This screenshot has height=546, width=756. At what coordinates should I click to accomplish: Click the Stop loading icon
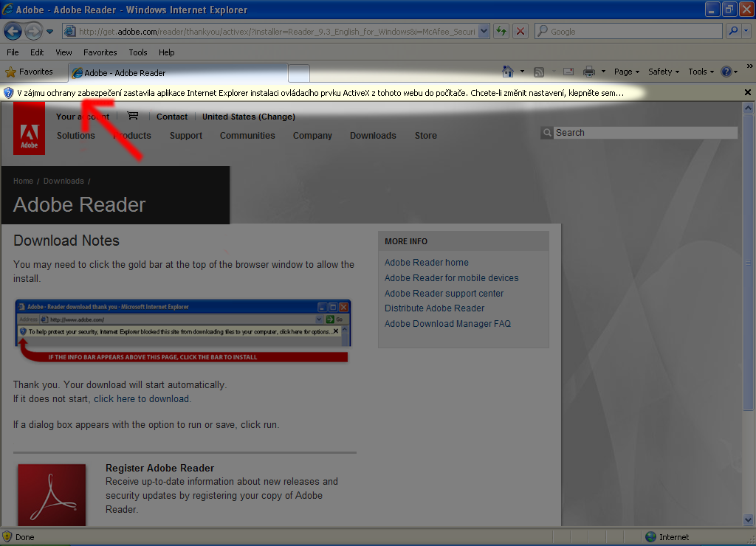(x=520, y=32)
